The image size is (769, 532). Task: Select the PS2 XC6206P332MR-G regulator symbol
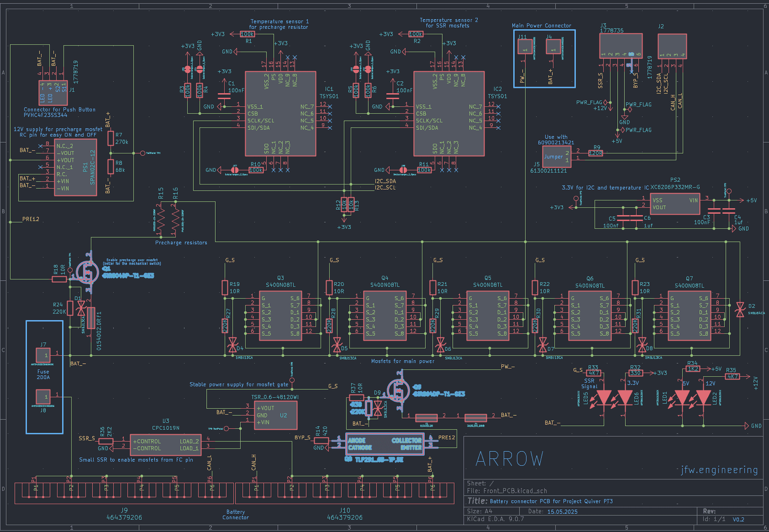[675, 204]
